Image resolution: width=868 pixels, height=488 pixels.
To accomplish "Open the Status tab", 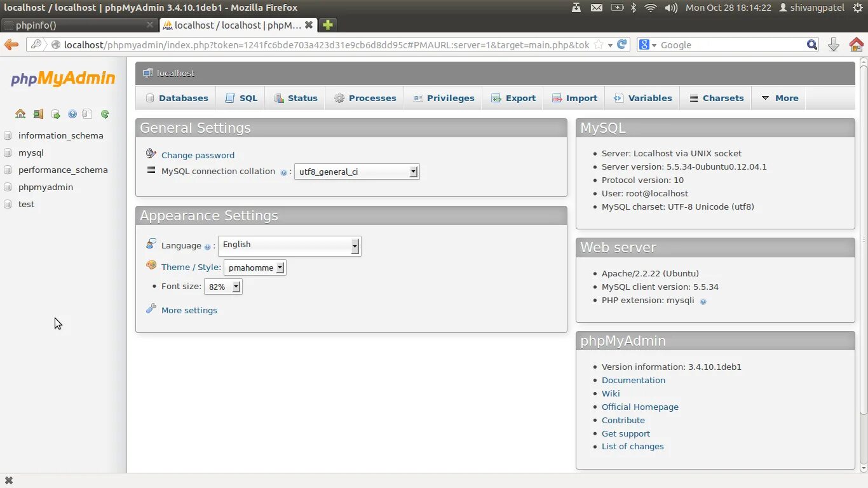I will click(x=295, y=98).
